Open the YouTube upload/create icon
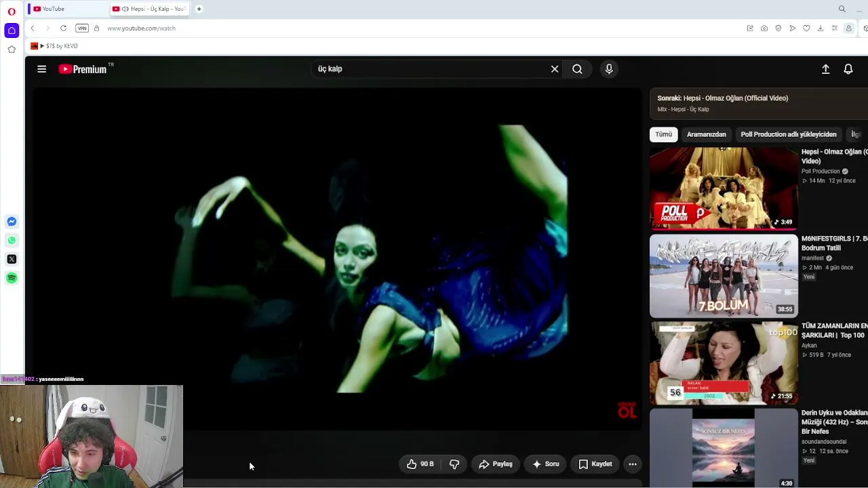Image resolution: width=868 pixels, height=488 pixels. pos(826,69)
